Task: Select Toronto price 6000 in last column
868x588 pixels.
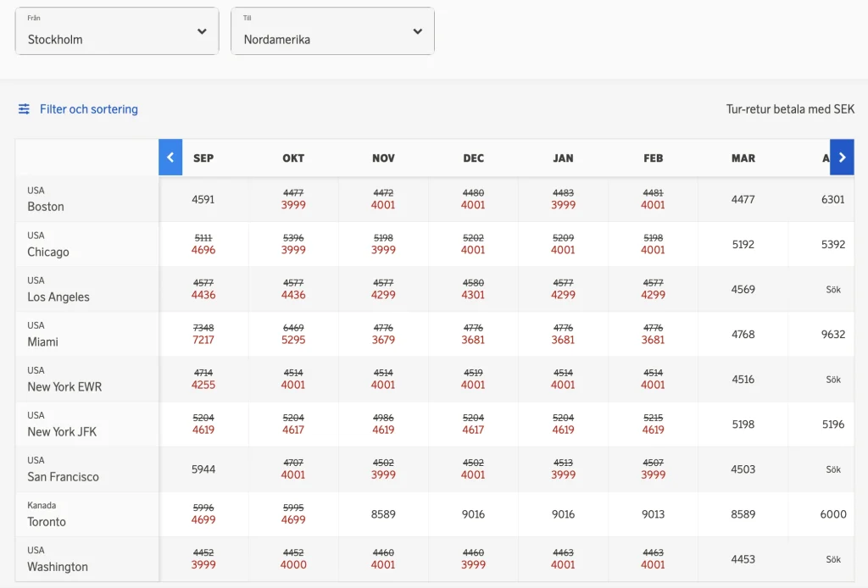Action: click(833, 514)
